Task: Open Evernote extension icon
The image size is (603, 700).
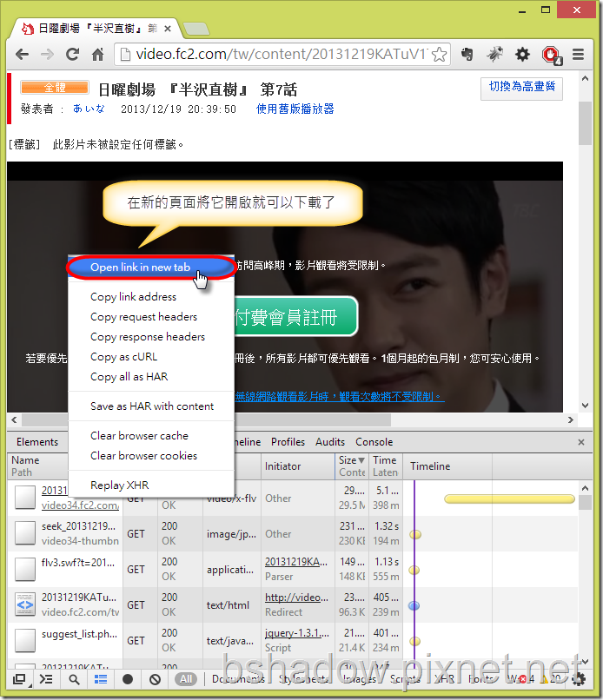Action: pyautogui.click(x=467, y=55)
